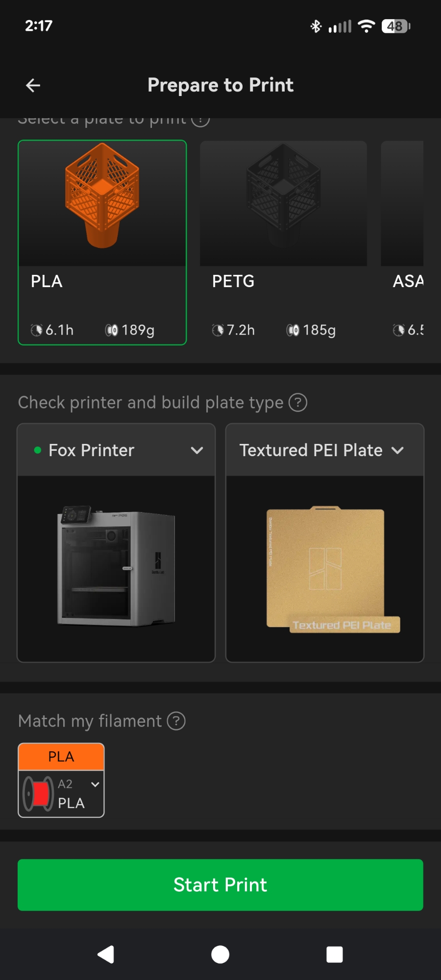Tap the red filament spool icon
The height and width of the screenshot is (980, 441).
[38, 794]
